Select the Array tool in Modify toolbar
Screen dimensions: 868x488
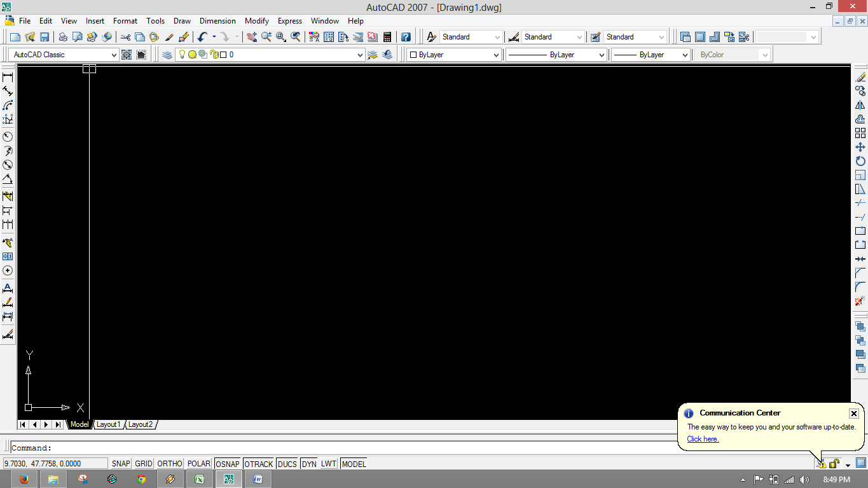coord(860,133)
